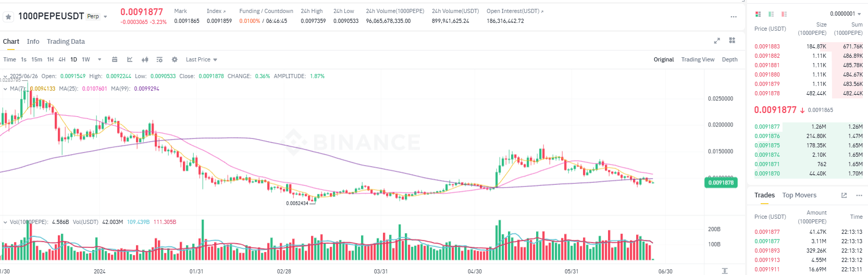
Task: Open the Last Price dropdown
Action: point(201,59)
